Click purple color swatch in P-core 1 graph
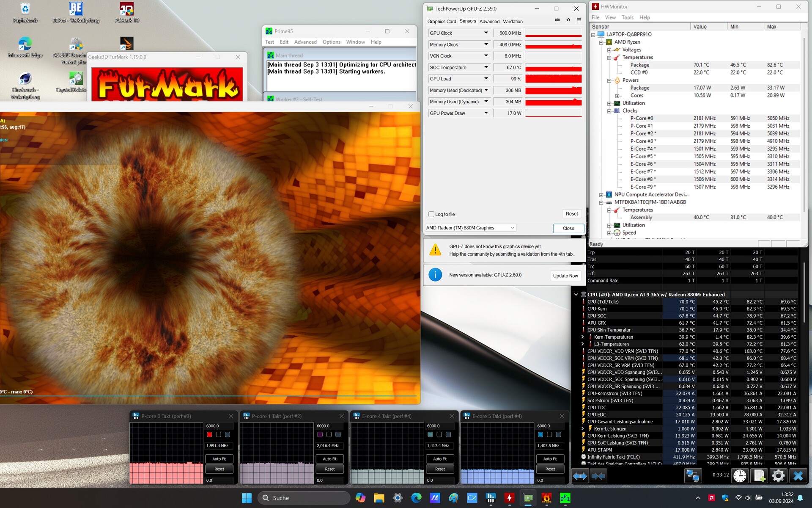Viewport: 812px width, 508px height. (320, 434)
